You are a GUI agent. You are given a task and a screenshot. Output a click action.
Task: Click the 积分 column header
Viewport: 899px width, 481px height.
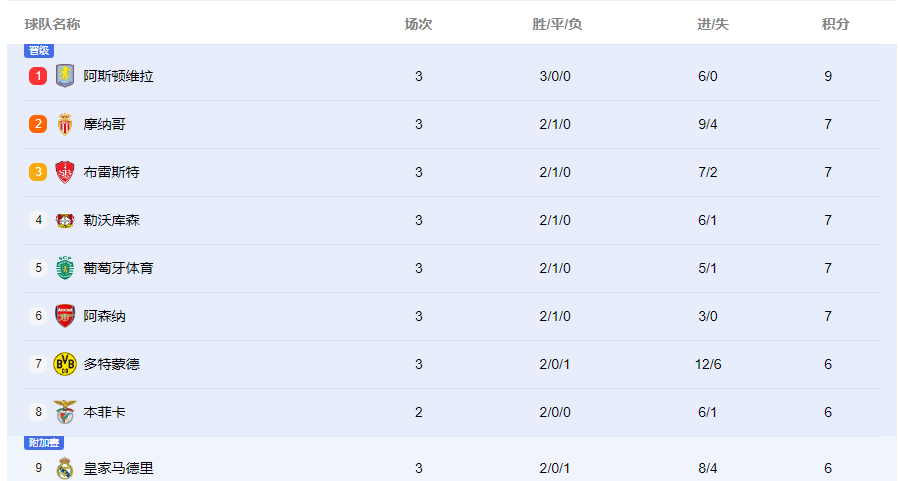point(835,24)
